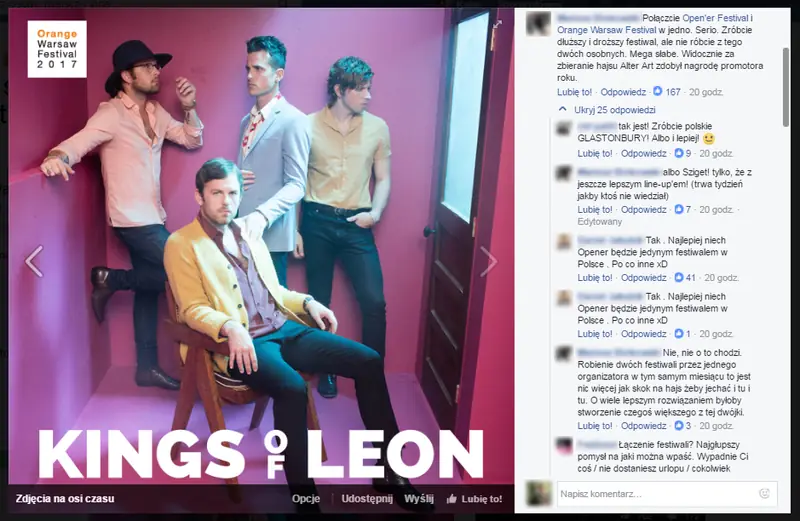
Task: Go to the next photo arrow
Action: (488, 261)
